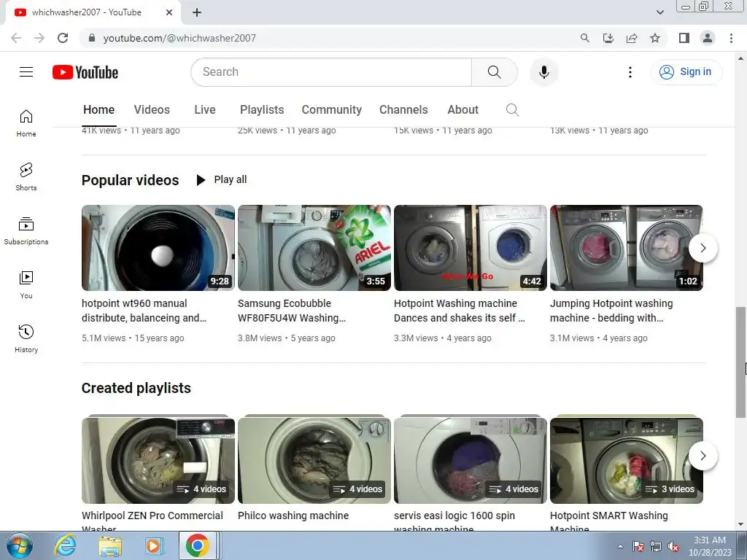Open YouTube settings three-dot menu
The image size is (747, 560).
tap(630, 72)
